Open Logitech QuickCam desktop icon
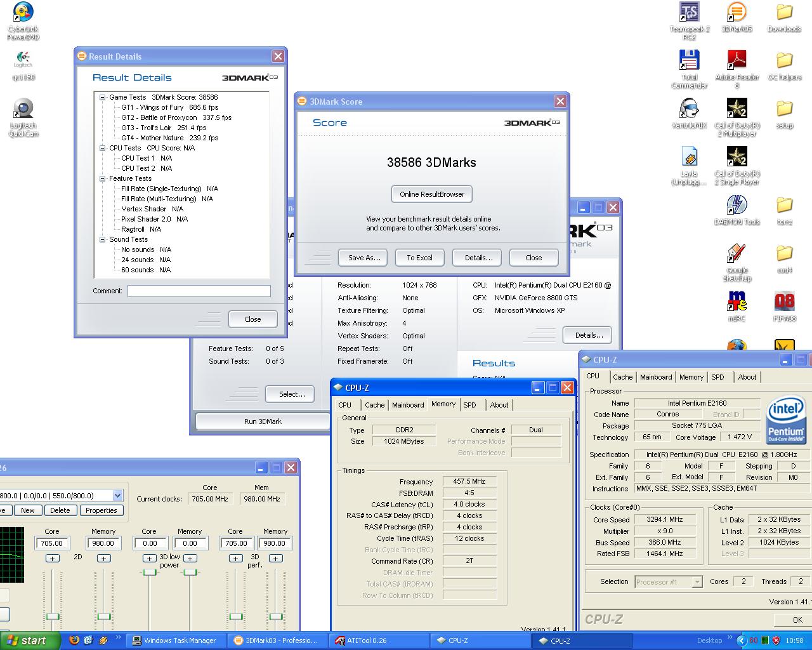812x650 pixels. coord(23,118)
